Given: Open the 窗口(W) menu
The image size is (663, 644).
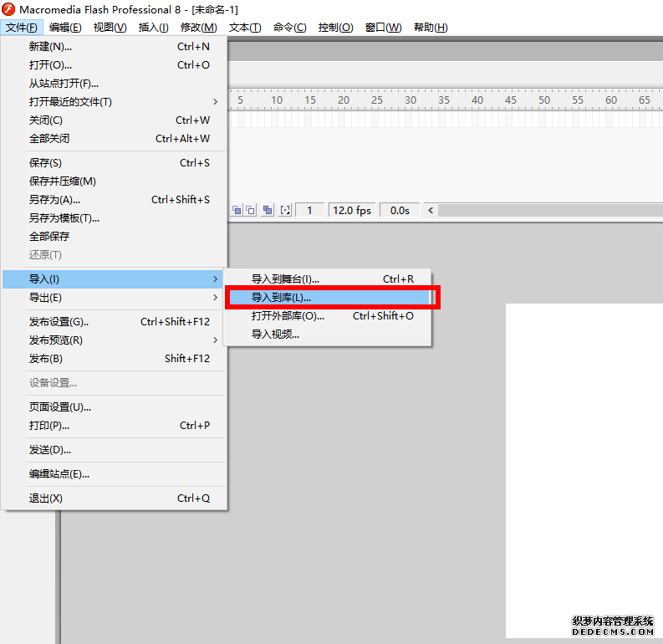Looking at the screenshot, I should coord(383,28).
